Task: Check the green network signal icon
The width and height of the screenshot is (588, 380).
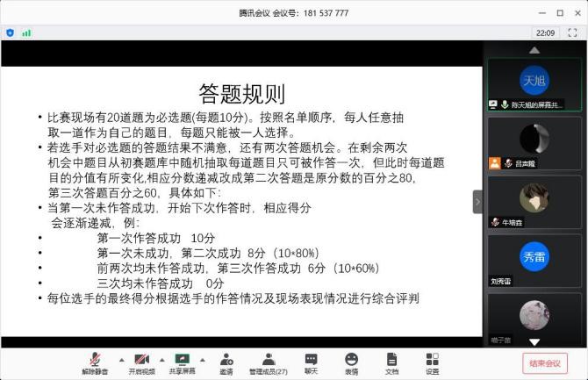Action: pyautogui.click(x=26, y=32)
